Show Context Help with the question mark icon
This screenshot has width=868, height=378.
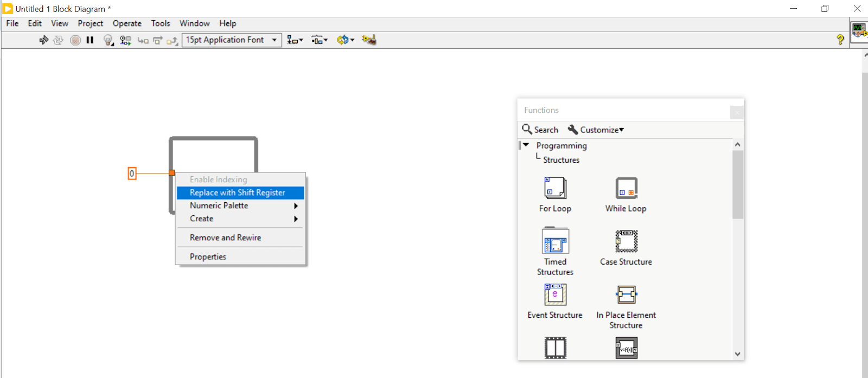tap(840, 40)
